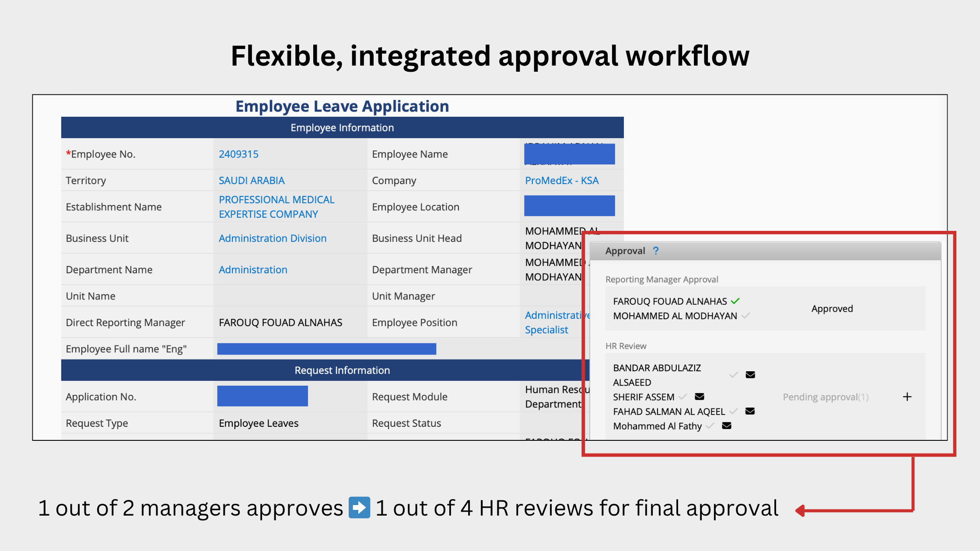Click the blue arrow icon in caption
This screenshot has height=551, width=980.
point(359,508)
